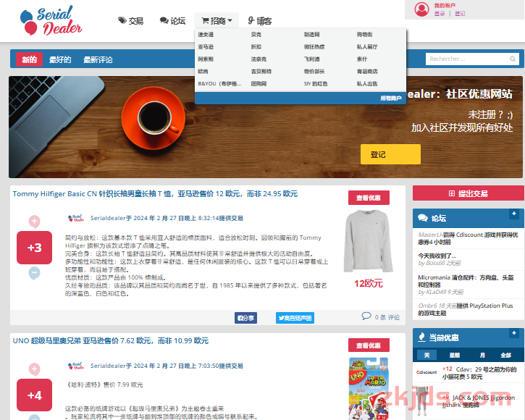Switch to the 最好的 tab
Viewport: 525px width, 420px height.
tap(60, 59)
